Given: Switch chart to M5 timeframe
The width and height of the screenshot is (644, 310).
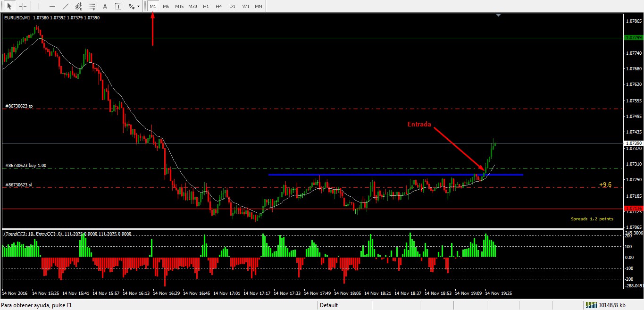Looking at the screenshot, I should coord(166,7).
